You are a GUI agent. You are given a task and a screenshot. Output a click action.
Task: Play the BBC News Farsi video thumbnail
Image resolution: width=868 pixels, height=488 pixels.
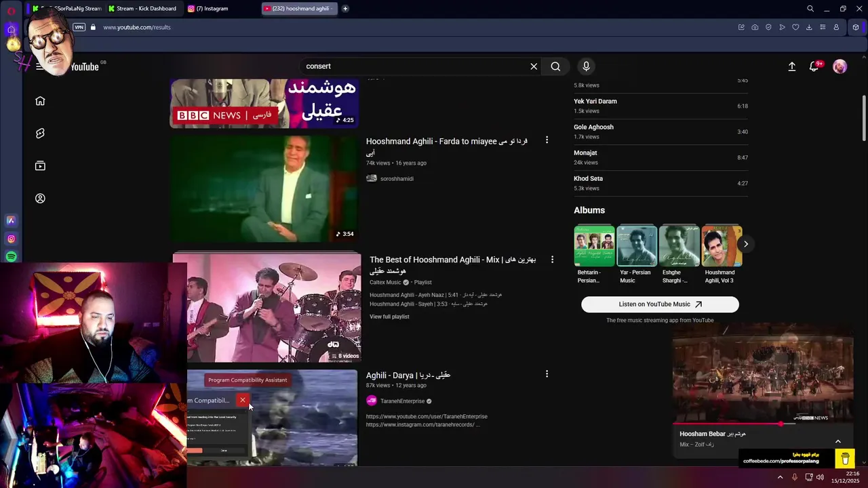pos(264,104)
